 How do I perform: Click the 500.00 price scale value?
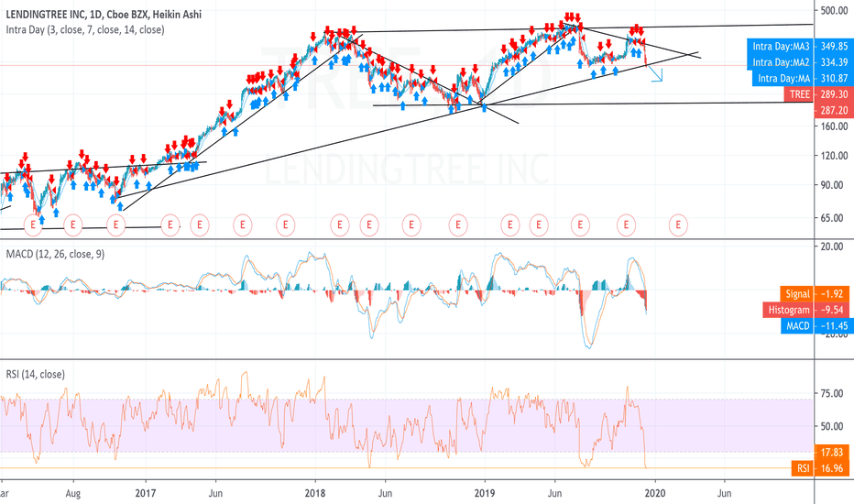coord(834,10)
